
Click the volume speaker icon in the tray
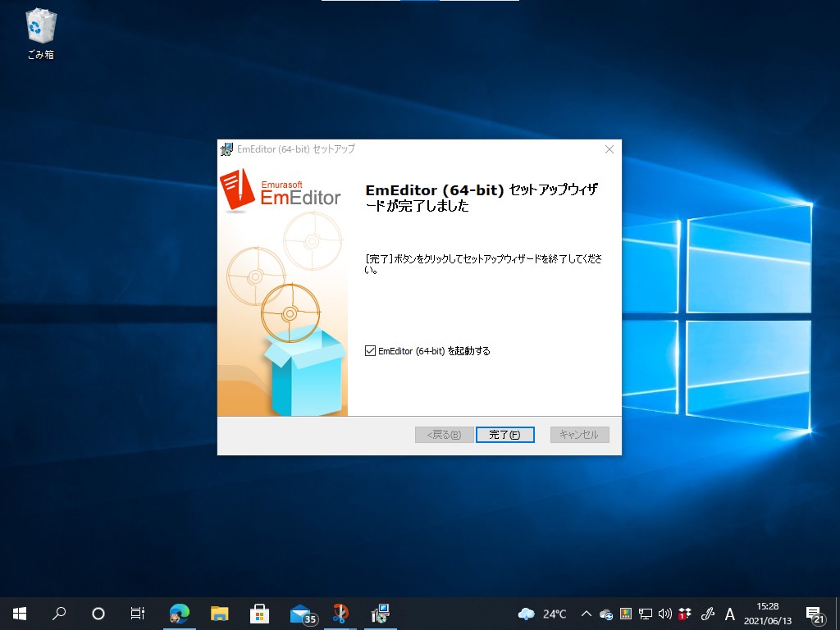coord(664,613)
